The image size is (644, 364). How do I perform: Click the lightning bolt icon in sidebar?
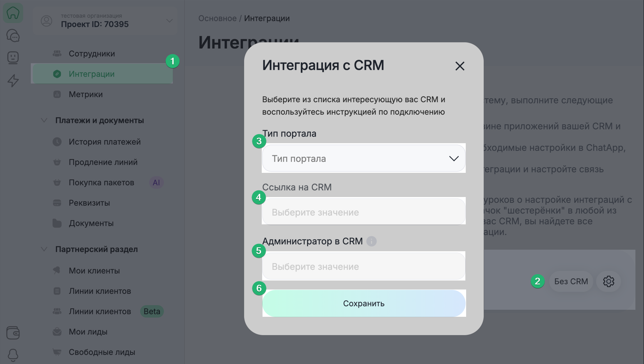[x=13, y=81]
